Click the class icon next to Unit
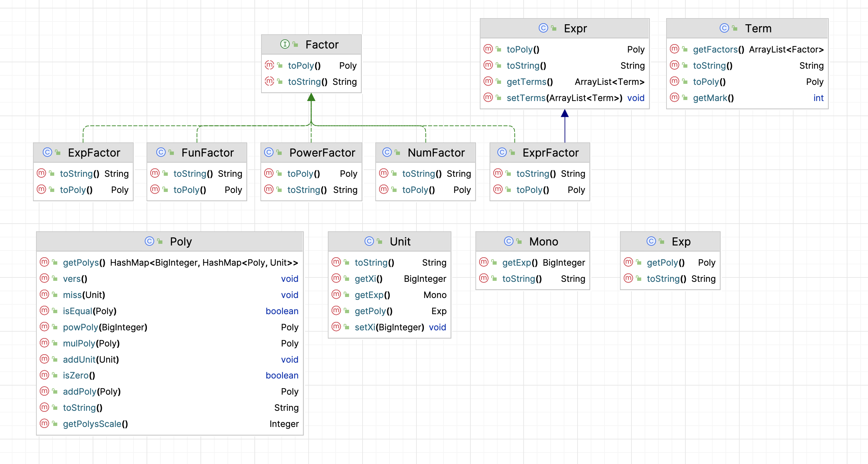The image size is (868, 464). point(369,241)
